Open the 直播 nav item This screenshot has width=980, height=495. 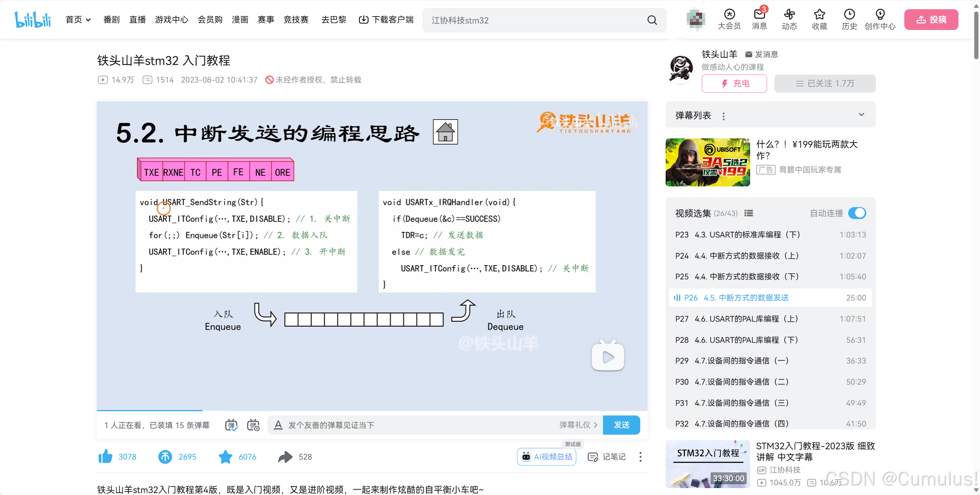pos(137,20)
